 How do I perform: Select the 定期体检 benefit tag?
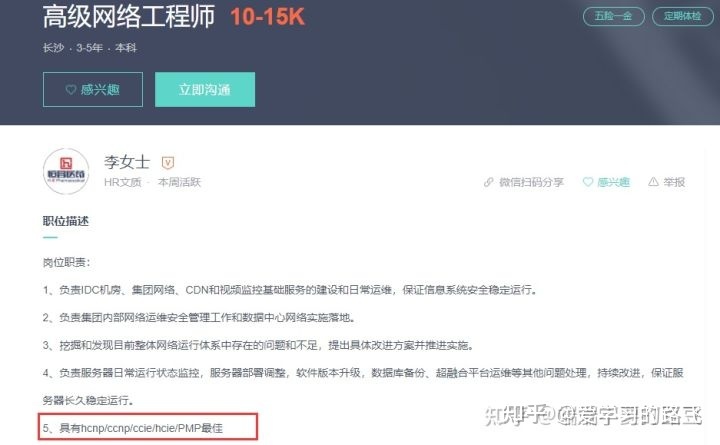682,16
